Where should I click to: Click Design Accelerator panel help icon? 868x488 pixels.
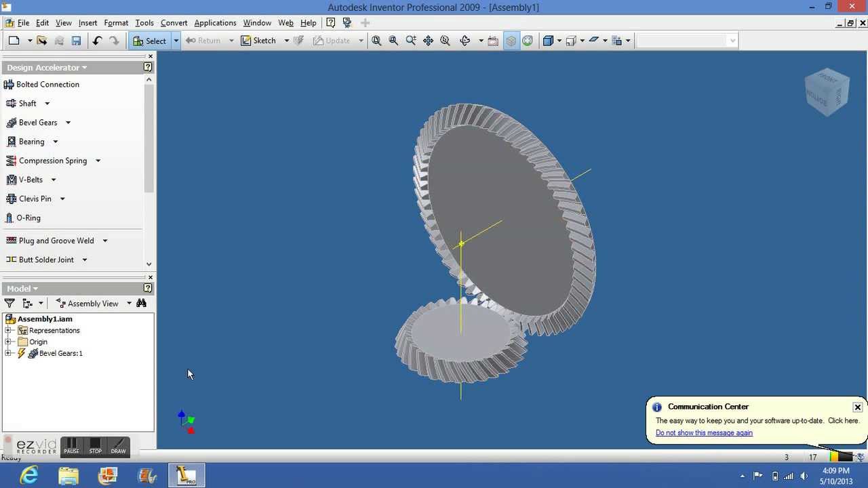[x=148, y=67]
